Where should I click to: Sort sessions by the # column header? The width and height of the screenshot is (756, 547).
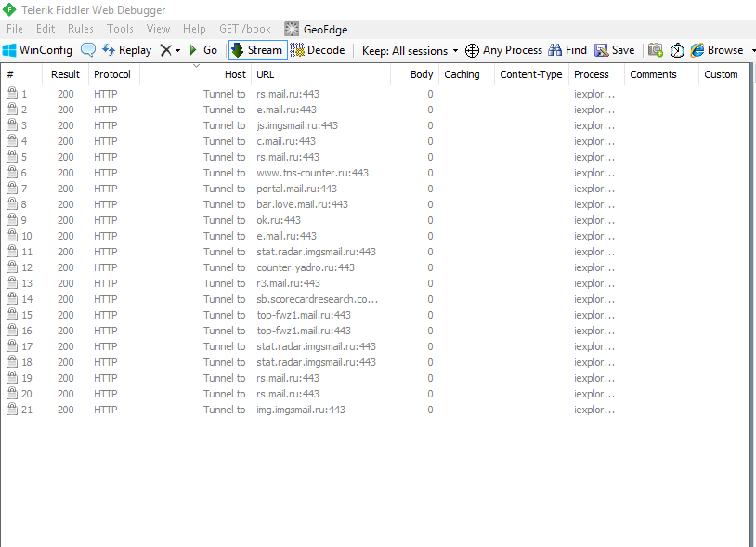click(22, 74)
